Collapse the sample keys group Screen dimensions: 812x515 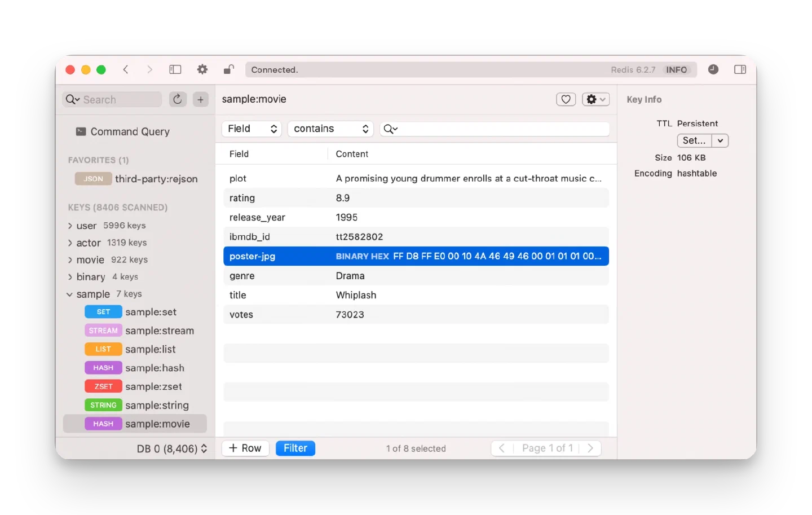pyautogui.click(x=69, y=294)
